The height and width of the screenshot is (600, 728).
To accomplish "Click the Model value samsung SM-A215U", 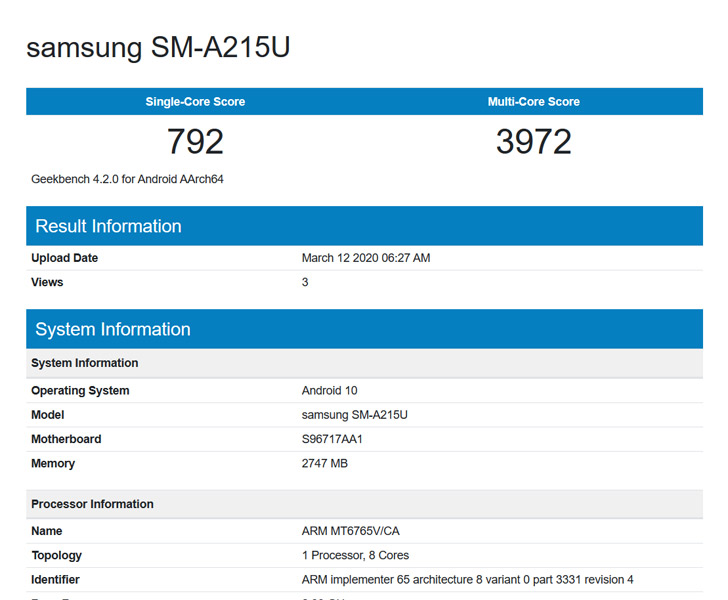I will 355,415.
